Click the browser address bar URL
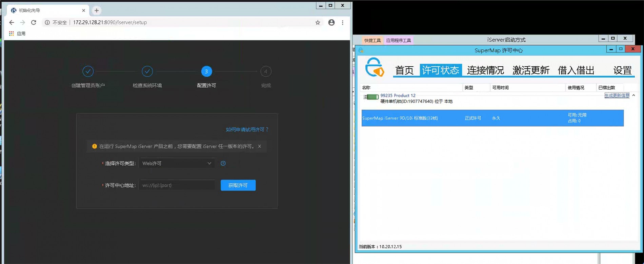 coord(110,22)
